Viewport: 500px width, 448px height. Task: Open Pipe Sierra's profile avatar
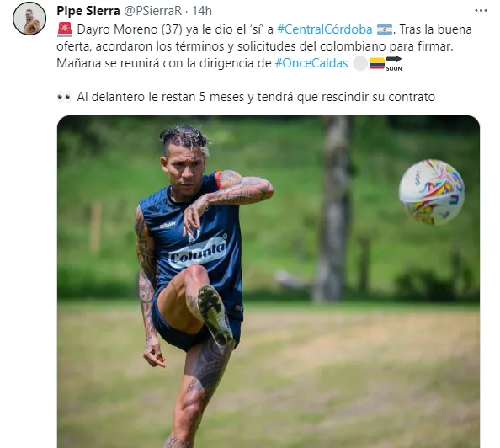[29, 19]
